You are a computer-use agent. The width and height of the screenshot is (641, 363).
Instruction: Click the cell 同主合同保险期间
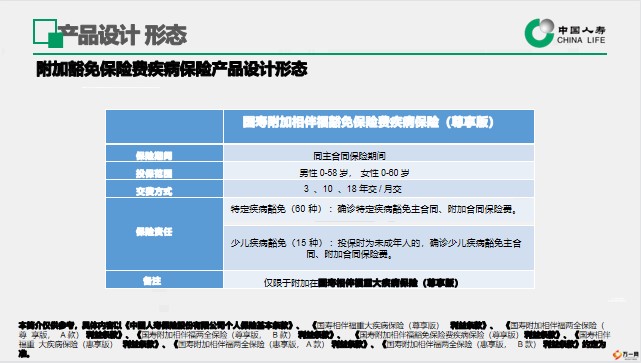(379, 153)
